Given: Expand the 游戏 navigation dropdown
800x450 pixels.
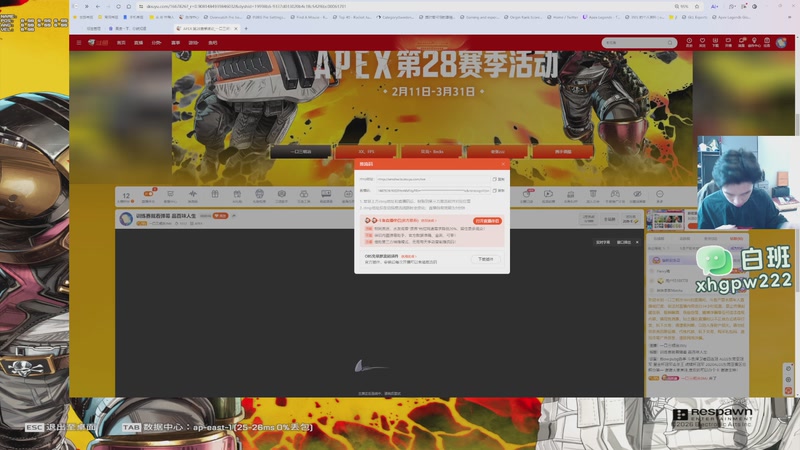Looking at the screenshot, I should (x=193, y=43).
